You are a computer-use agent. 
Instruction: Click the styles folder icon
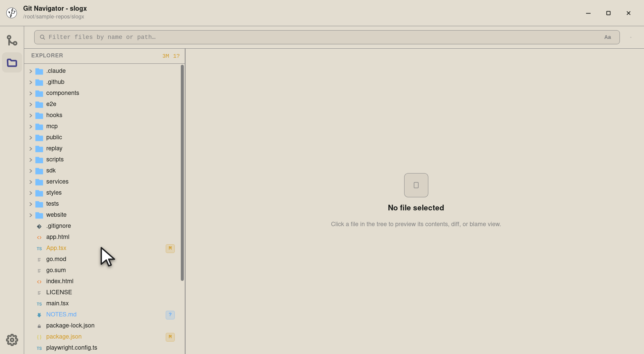click(39, 193)
